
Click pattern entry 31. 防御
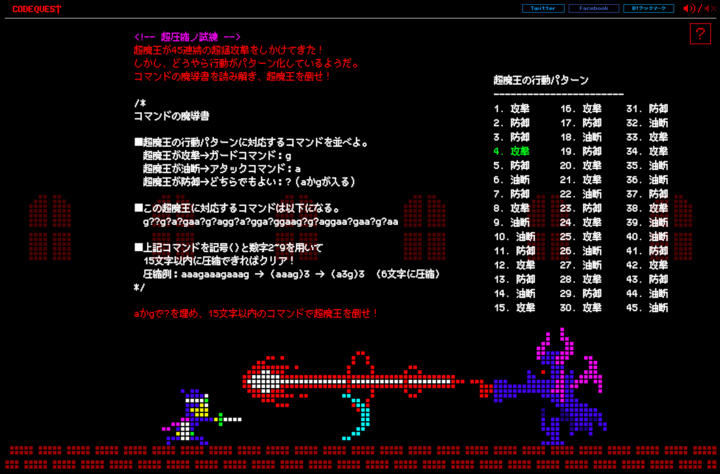click(647, 109)
